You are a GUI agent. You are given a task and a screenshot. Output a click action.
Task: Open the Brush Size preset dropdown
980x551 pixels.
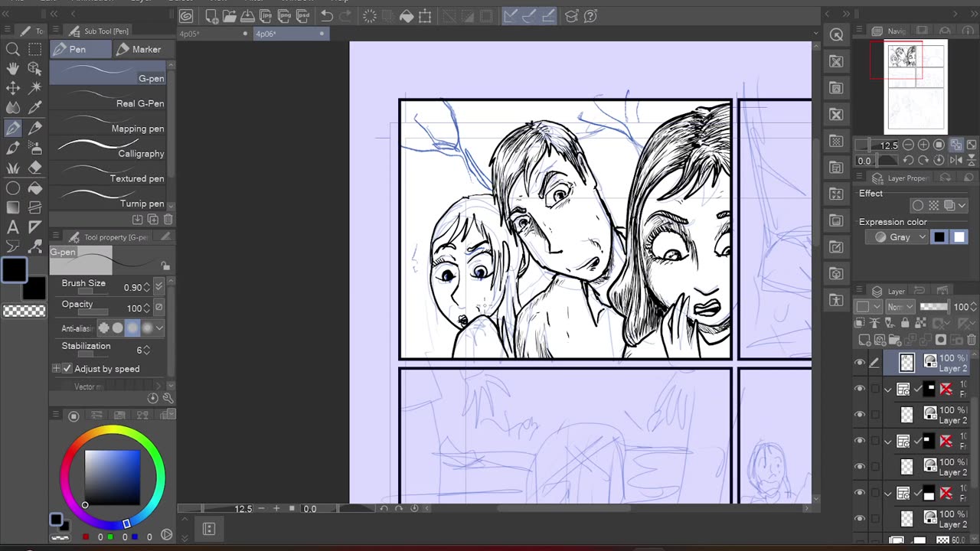point(158,287)
